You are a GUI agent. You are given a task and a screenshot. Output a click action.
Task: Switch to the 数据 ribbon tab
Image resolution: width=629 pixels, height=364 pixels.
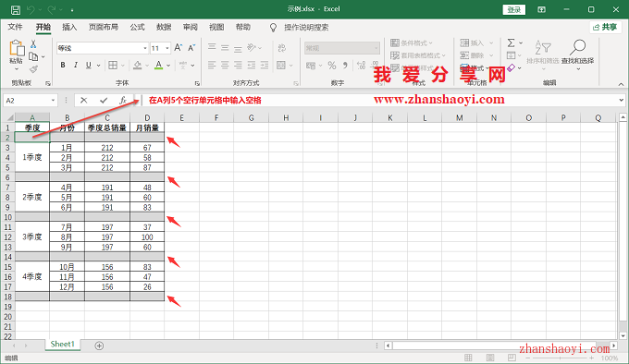[x=164, y=27]
